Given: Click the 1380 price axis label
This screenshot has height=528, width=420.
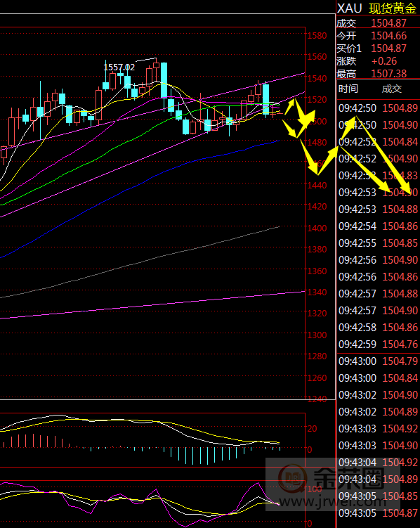Looking at the screenshot, I should tap(317, 249).
